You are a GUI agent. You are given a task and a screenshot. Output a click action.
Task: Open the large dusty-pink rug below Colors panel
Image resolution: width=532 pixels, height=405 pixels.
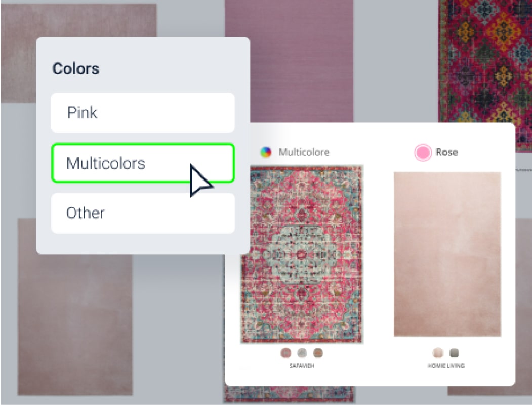click(75, 324)
